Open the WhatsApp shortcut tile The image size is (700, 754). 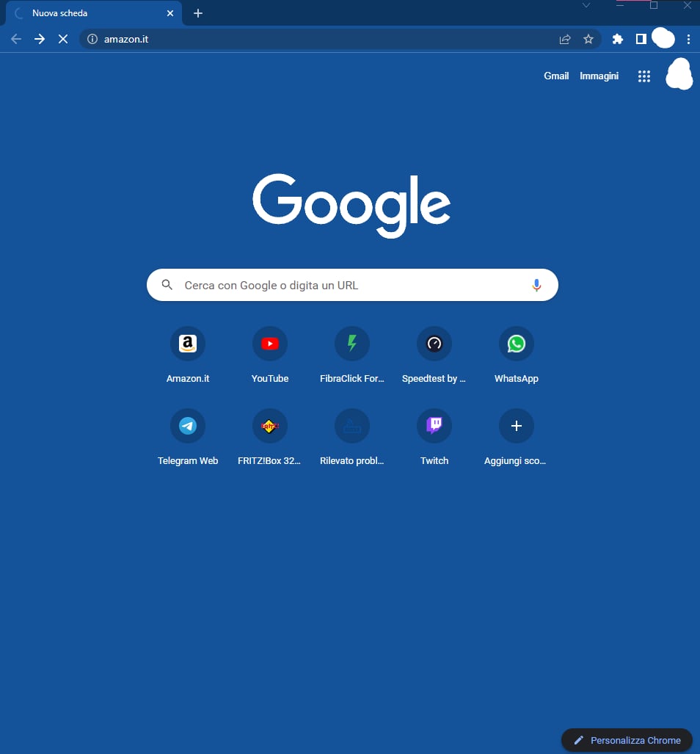click(517, 356)
